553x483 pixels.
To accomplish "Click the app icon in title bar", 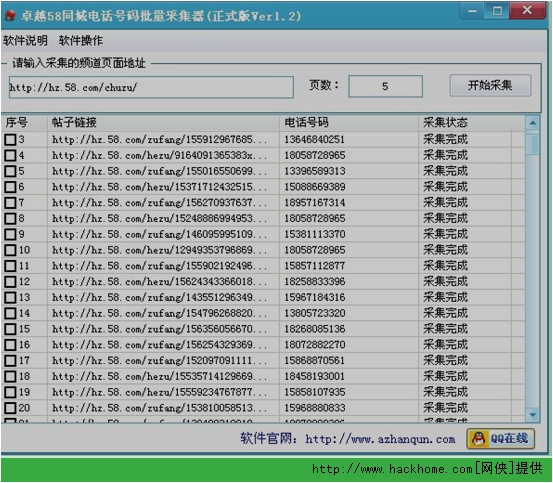I will point(11,16).
